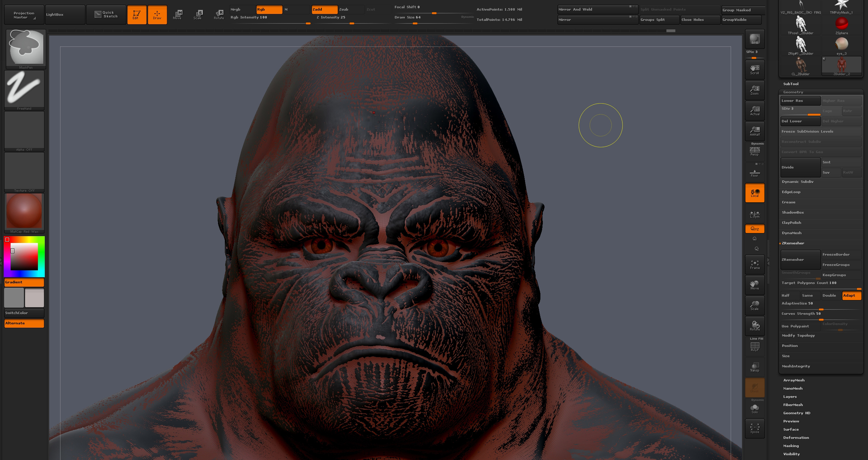Toggle PolyF line fill icon
This screenshot has height=460, width=868.
pos(754,347)
